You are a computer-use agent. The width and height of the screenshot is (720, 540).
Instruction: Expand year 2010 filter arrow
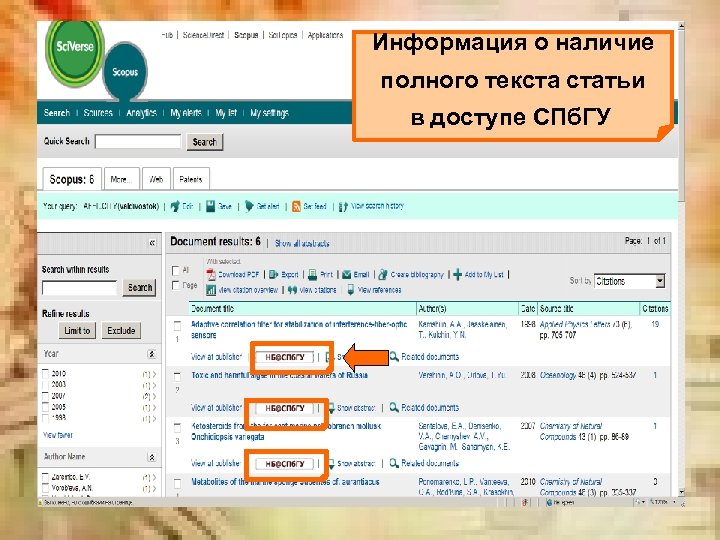pyautogui.click(x=154, y=374)
